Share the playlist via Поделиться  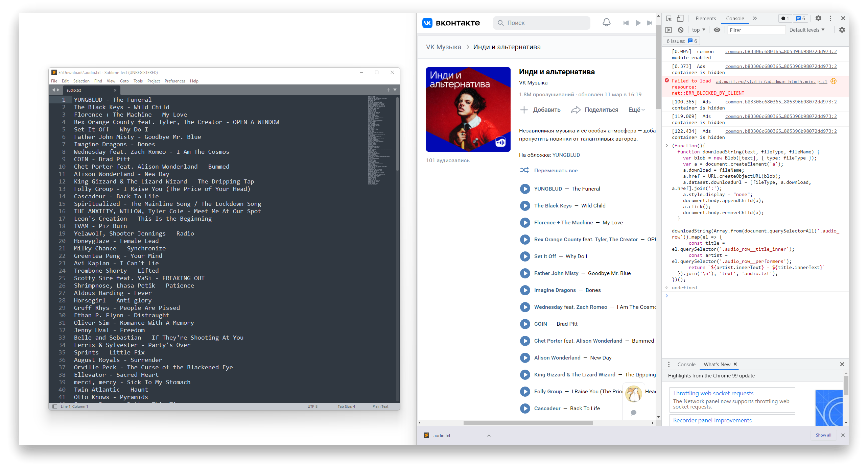(x=594, y=110)
